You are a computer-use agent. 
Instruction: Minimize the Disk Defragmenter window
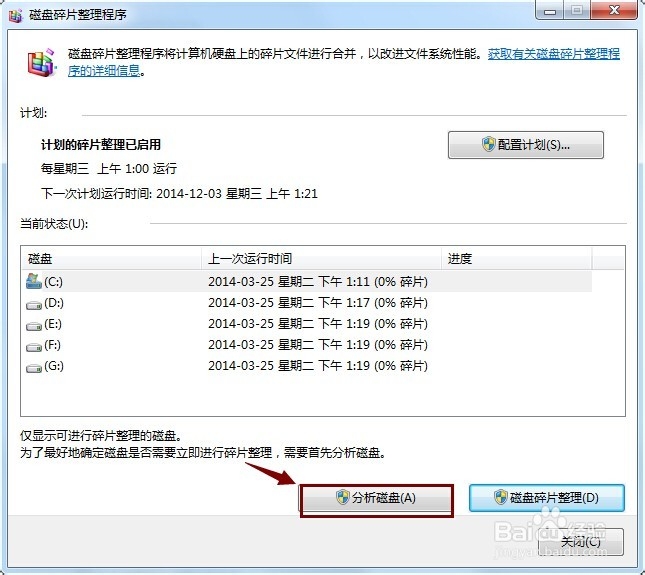(550, 10)
